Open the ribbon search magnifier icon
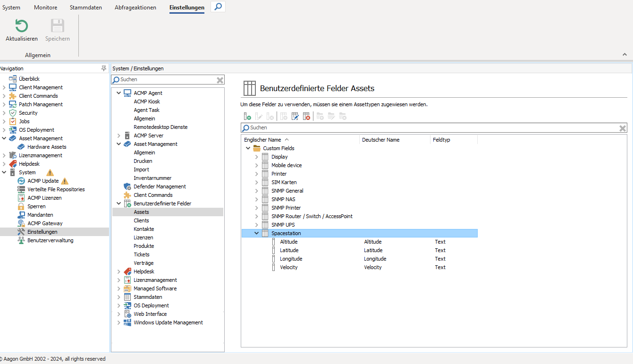The width and height of the screenshot is (633, 364). pos(218,7)
